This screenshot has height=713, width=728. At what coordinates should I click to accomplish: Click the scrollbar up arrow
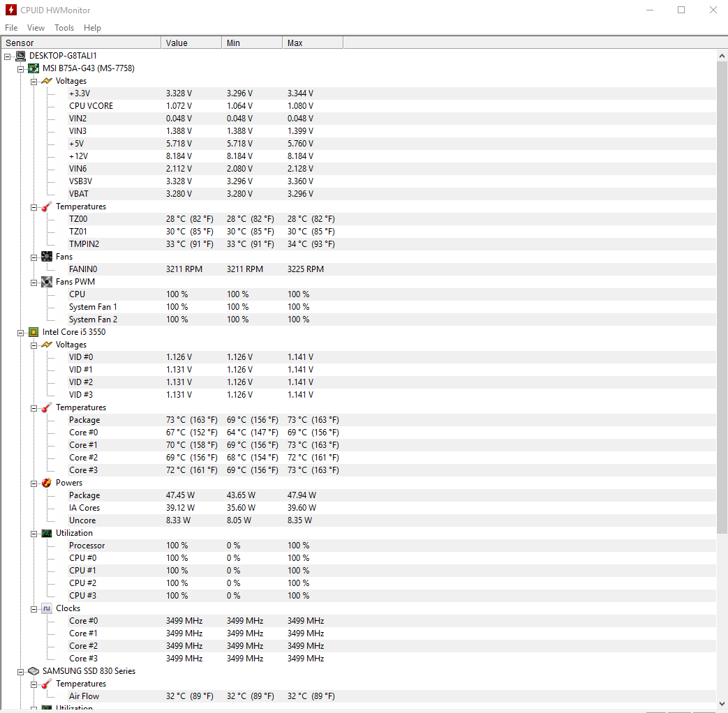(722, 56)
